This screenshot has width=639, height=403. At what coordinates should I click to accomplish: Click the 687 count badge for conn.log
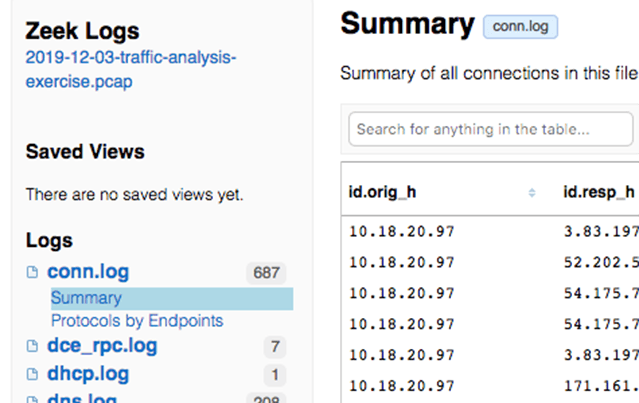(x=266, y=273)
